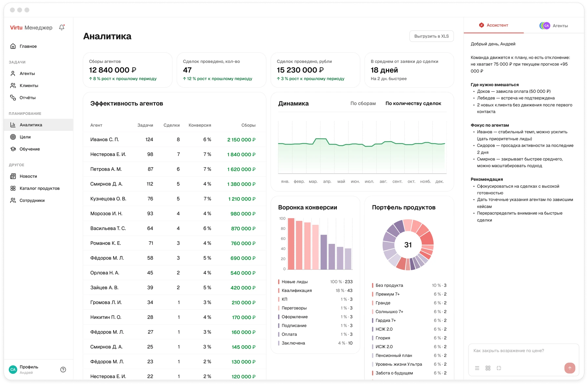588x385 pixels.
Task: Focus the assistant question input field
Action: click(523, 351)
